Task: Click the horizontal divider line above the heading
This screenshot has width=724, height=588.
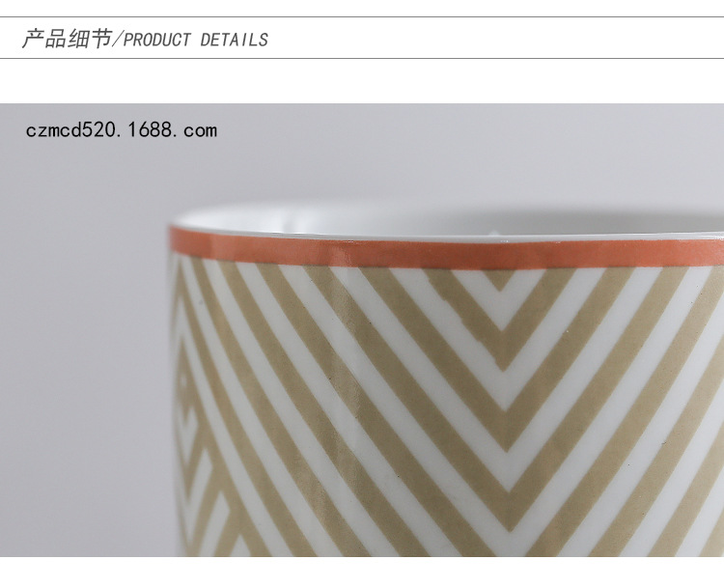Action: coord(362,17)
